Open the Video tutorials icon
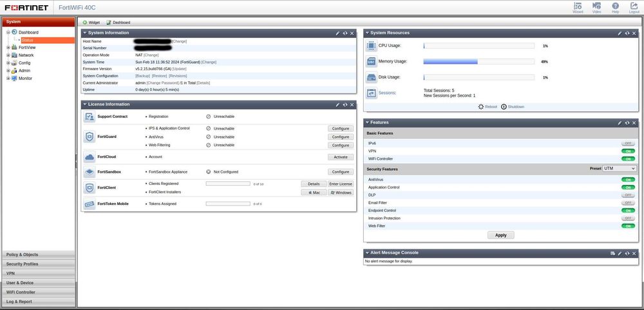This screenshot has width=644, height=310. [x=597, y=7]
